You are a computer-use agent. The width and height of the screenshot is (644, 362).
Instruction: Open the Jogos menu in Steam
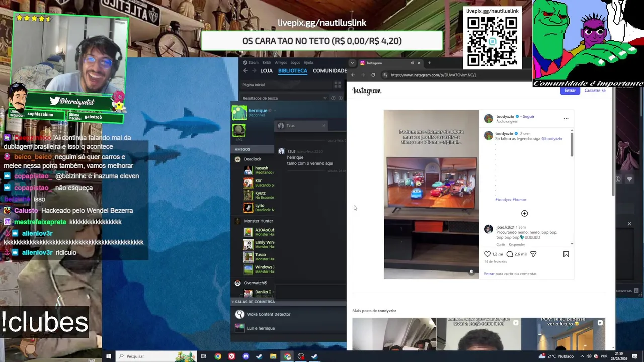295,63
